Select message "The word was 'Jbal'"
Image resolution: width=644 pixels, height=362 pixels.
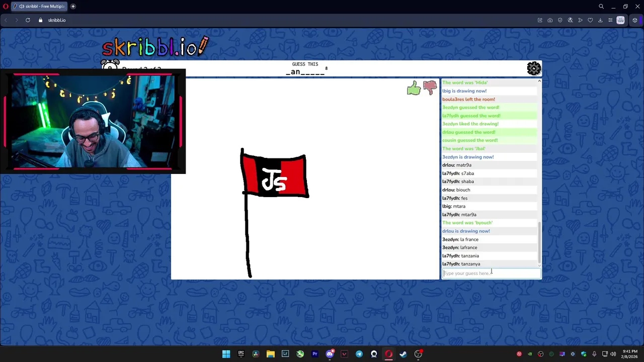[464, 149]
